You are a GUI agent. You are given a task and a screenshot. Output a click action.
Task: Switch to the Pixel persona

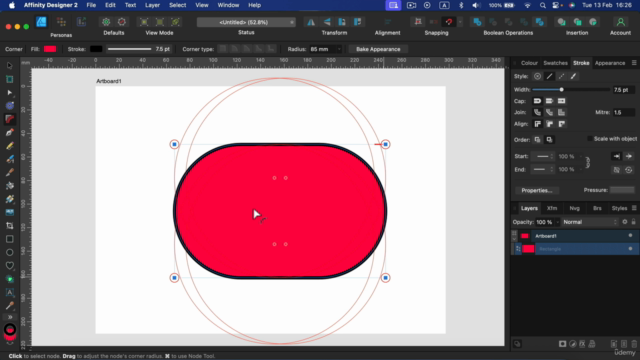(61, 22)
